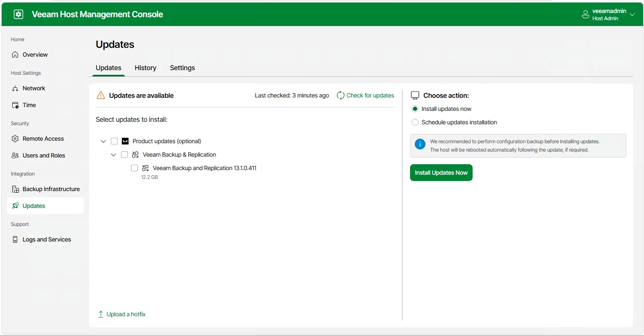This screenshot has height=336, width=644.
Task: Click the Users and Roles icon
Action: (x=15, y=155)
